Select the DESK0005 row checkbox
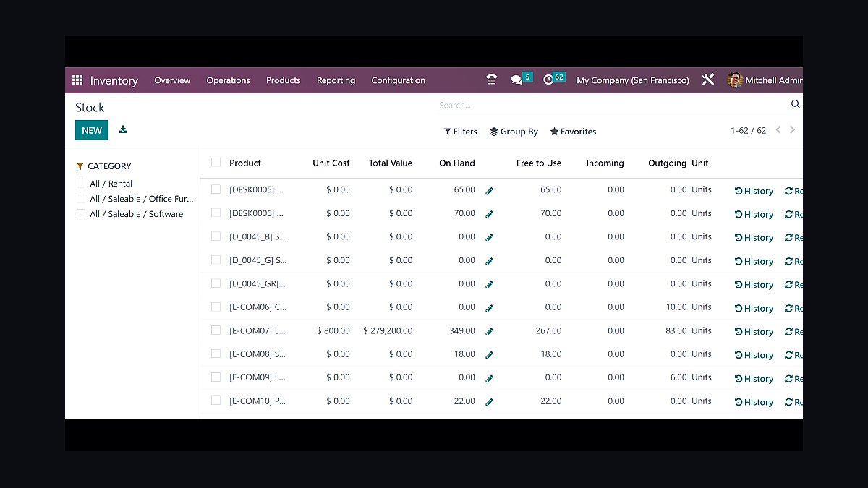Image resolution: width=868 pixels, height=488 pixels. pyautogui.click(x=216, y=189)
